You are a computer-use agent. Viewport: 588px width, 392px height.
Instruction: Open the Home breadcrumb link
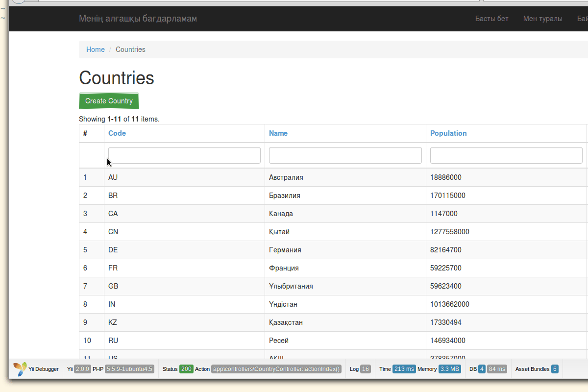pyautogui.click(x=95, y=49)
